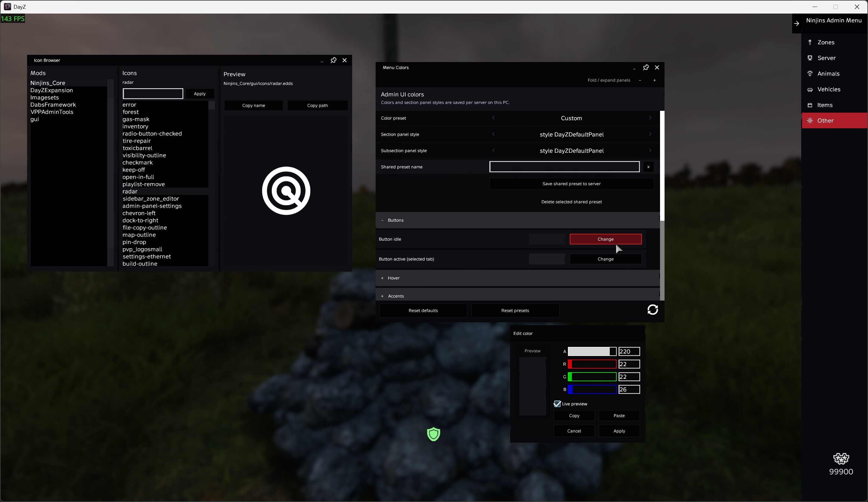The image size is (868, 502).
Task: Pin the Icon Browser window
Action: click(333, 60)
